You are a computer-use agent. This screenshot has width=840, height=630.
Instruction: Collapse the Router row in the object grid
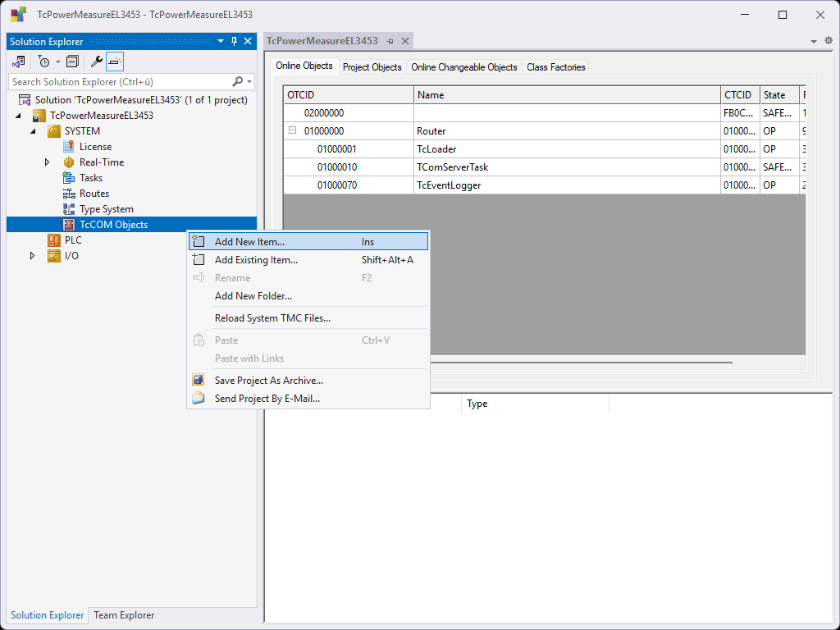(292, 131)
